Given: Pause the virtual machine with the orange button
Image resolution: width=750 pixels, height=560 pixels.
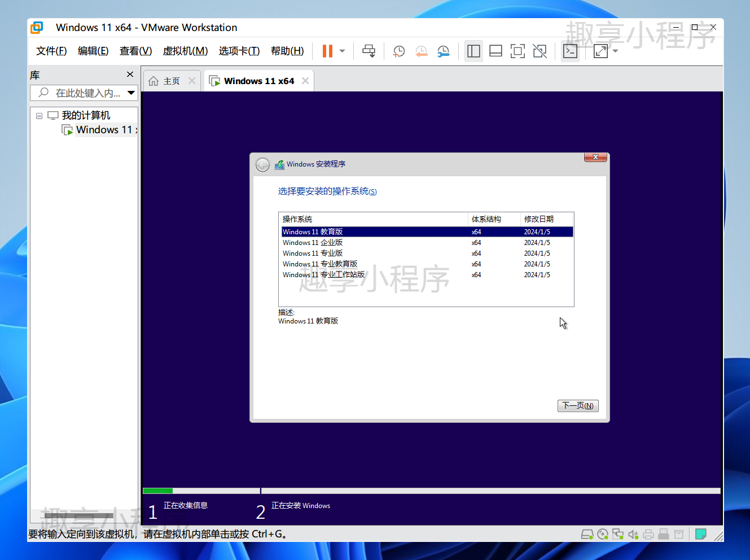Looking at the screenshot, I should click(x=327, y=51).
